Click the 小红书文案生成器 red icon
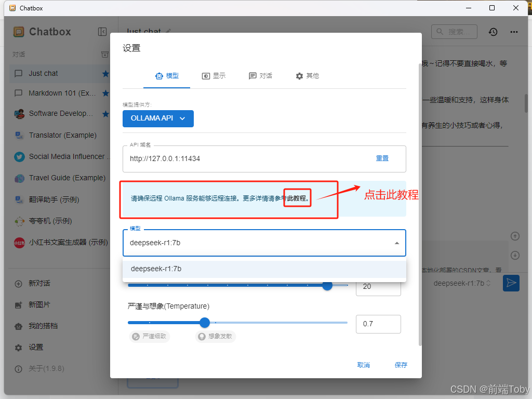The height and width of the screenshot is (399, 532). pyautogui.click(x=19, y=243)
